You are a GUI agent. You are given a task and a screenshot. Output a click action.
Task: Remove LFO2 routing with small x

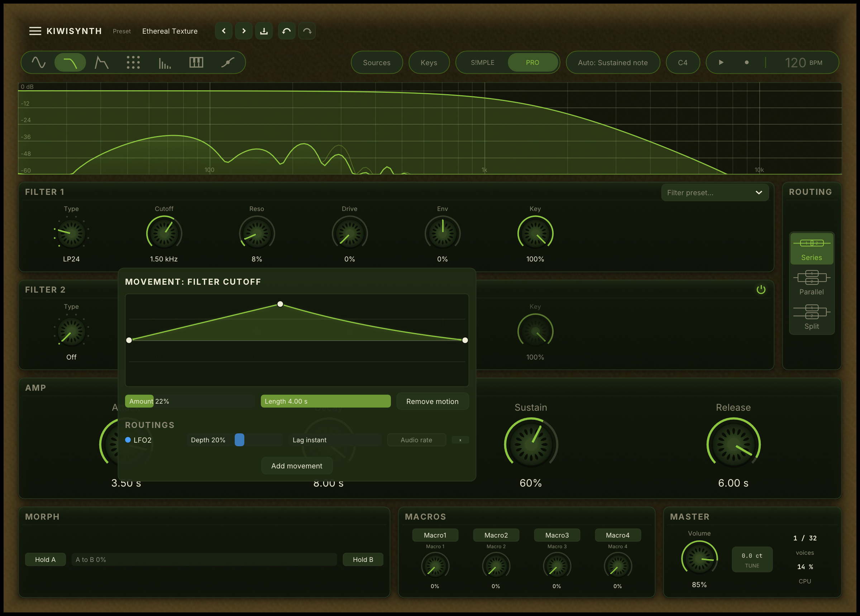[460, 440]
